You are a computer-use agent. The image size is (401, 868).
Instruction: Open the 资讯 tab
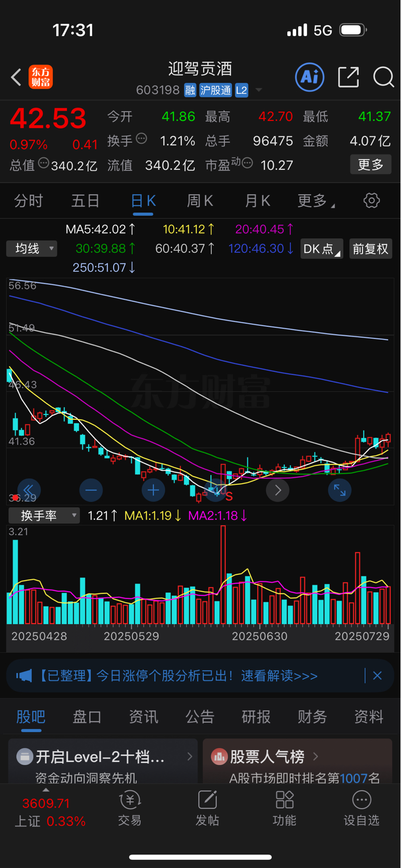(143, 717)
